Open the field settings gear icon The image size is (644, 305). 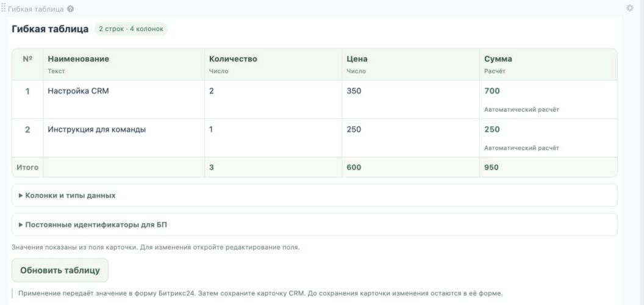(x=629, y=8)
